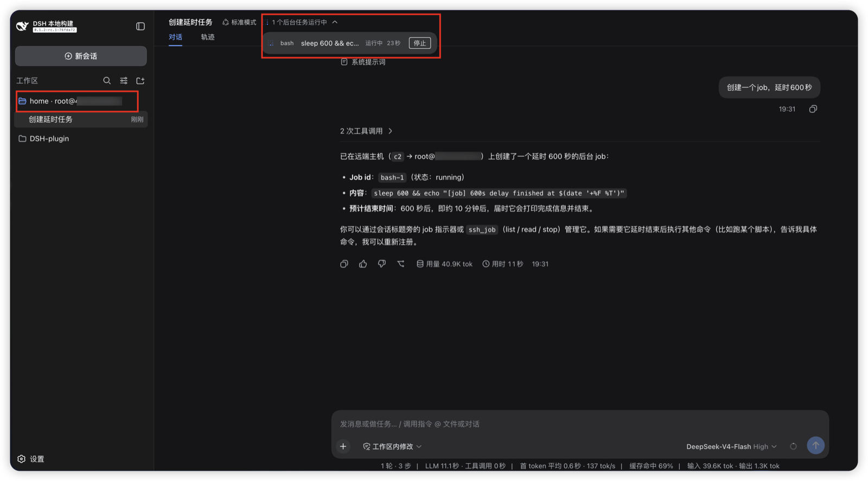Click 输入 39.6K tok · 输出 1.3K tok stats
The image size is (868, 481).
[x=733, y=466]
